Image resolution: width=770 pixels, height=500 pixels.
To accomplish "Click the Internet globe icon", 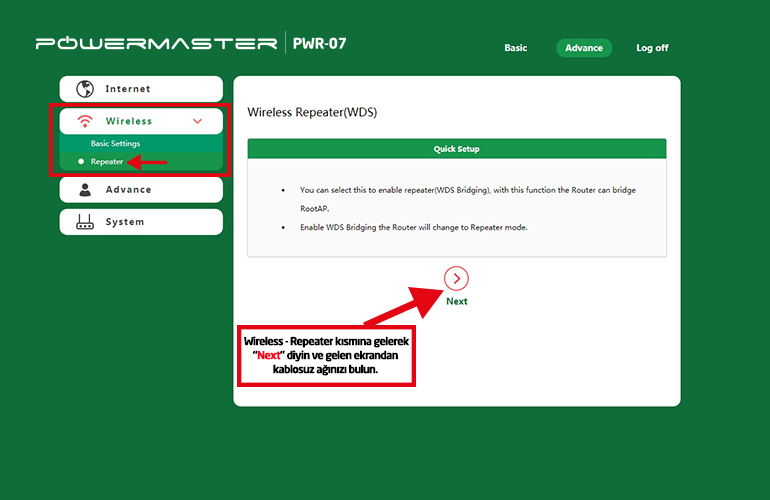I will click(85, 89).
